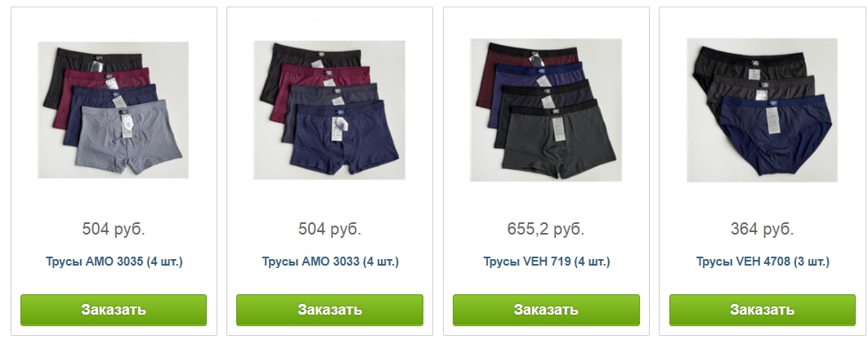868x340 pixels.
Task: Order the Трусы VEH 4708 set
Action: click(x=763, y=310)
